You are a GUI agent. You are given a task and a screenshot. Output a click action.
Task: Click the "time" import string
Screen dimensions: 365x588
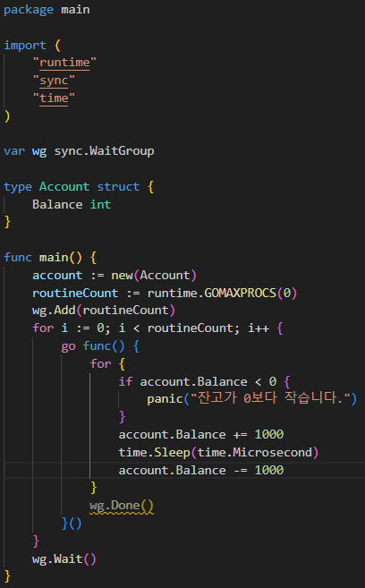click(54, 98)
